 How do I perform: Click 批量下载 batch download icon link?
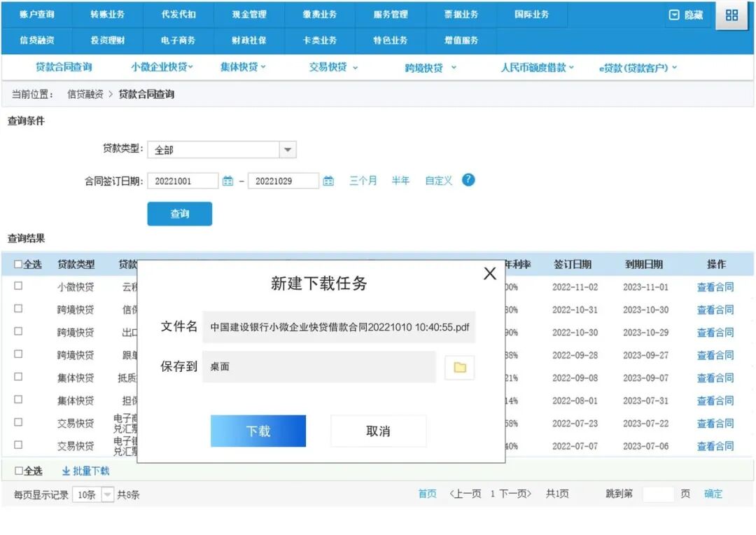[x=86, y=471]
